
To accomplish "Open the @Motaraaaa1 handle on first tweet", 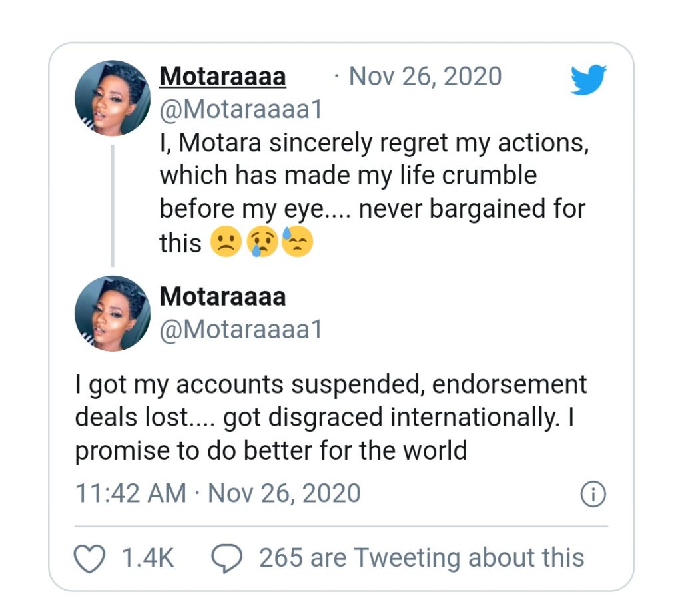I will [x=240, y=109].
